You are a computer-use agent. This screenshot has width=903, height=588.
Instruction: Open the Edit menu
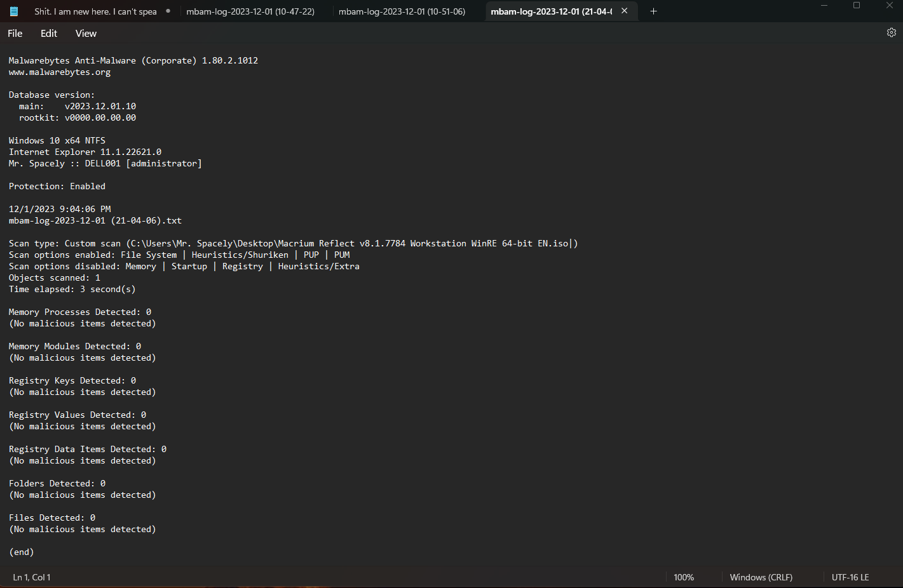tap(49, 34)
